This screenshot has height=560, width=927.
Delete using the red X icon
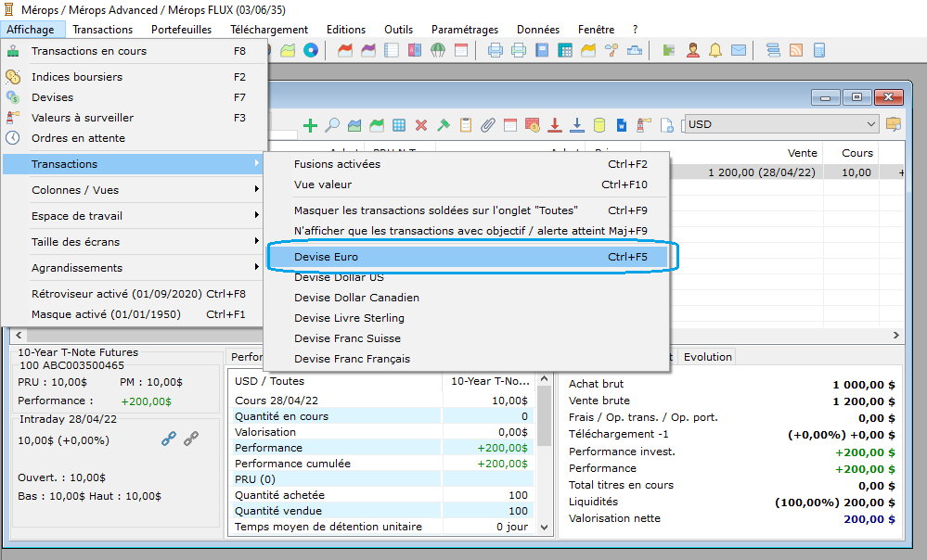(421, 124)
